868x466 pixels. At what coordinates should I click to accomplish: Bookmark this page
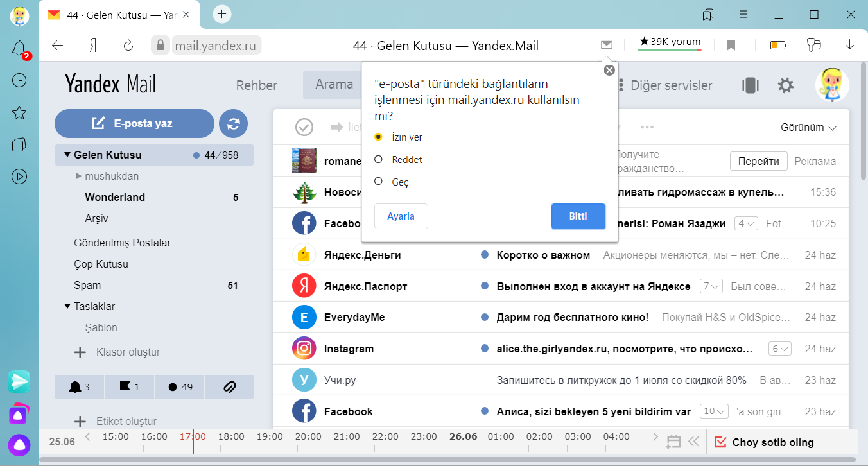pyautogui.click(x=731, y=45)
